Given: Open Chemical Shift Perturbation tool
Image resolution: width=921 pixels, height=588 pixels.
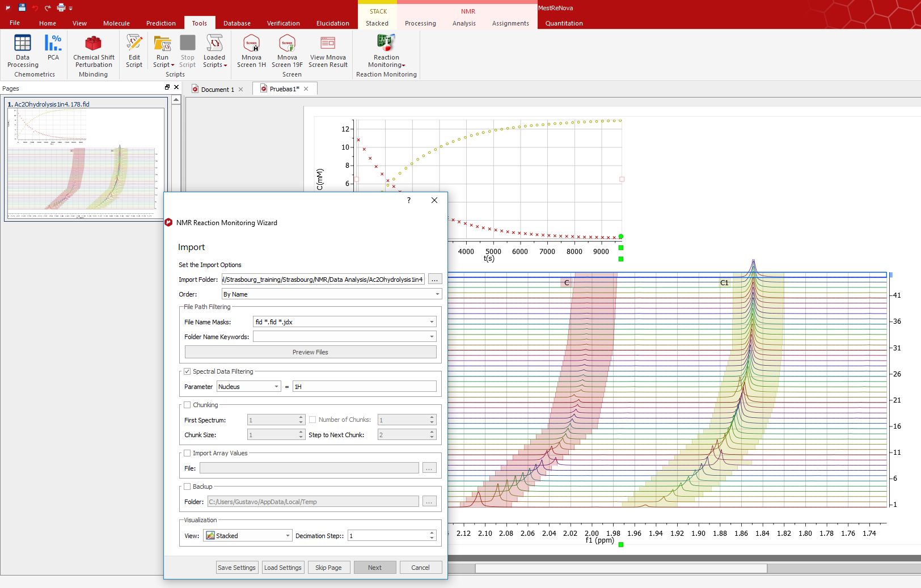Looking at the screenshot, I should click(x=94, y=51).
